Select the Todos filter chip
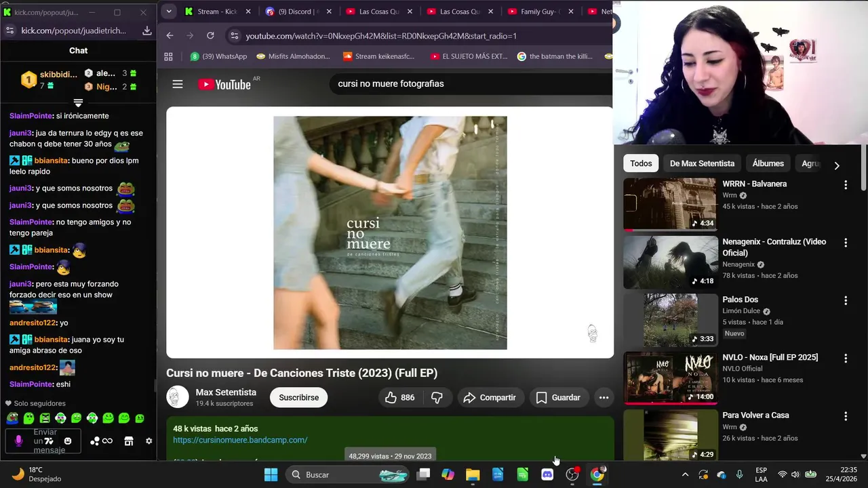Image resolution: width=868 pixels, height=488 pixels. coord(641,163)
